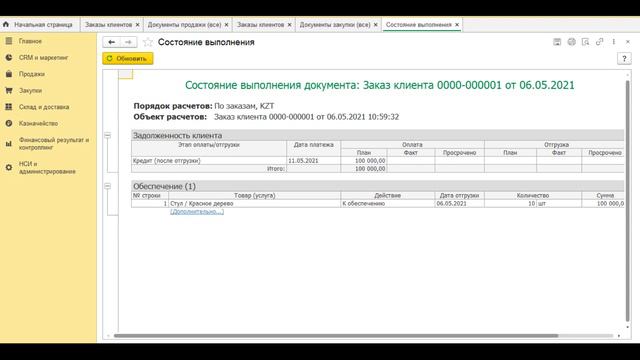Open НСИ и администрирование gear icon
Image resolution: width=640 pixels, height=360 pixels.
pos(9,167)
